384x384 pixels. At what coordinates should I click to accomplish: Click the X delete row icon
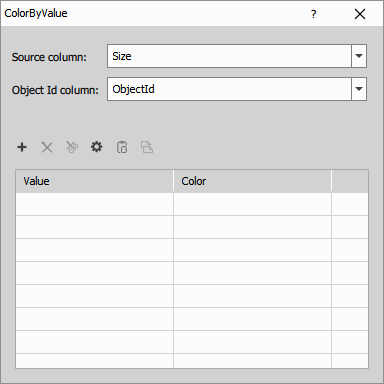pos(47,147)
